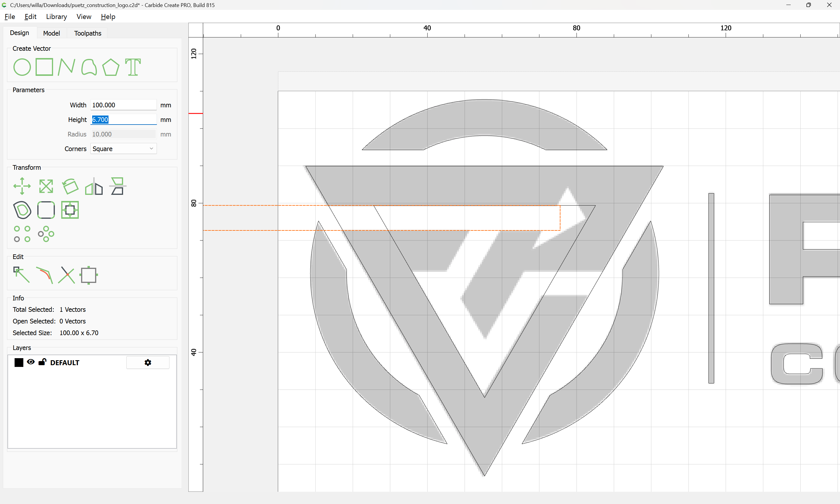Open the Corners dropdown
Image resolution: width=840 pixels, height=504 pixels.
tap(124, 149)
